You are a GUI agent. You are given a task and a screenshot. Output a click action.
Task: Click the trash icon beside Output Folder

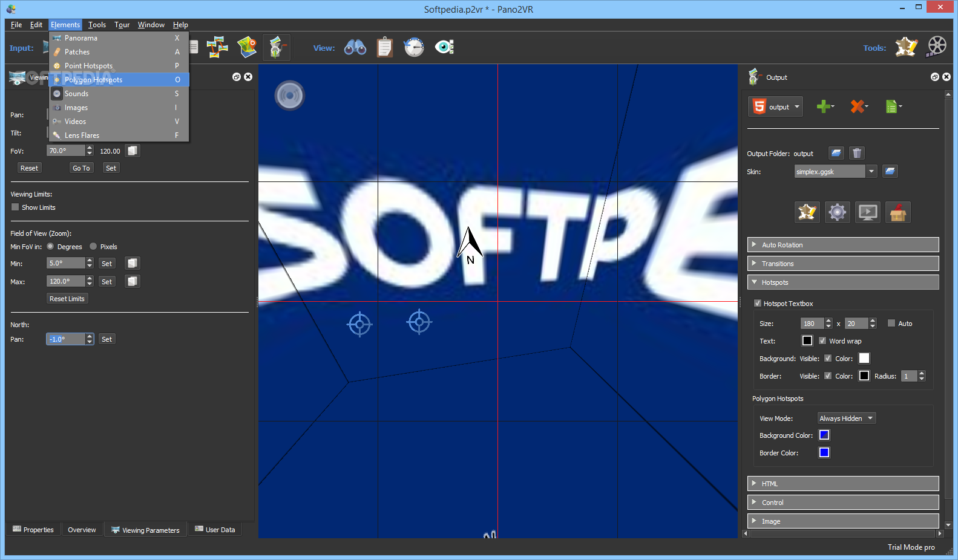coord(857,153)
